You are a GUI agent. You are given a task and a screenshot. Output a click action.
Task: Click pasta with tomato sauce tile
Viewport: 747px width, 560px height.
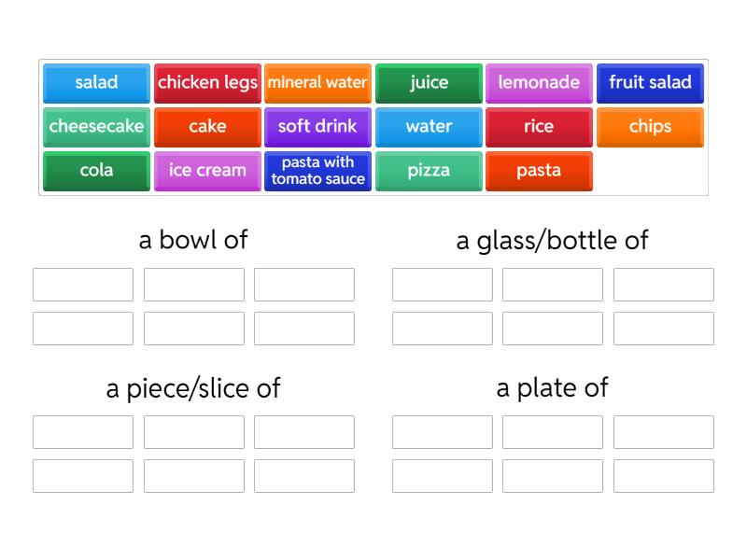pos(317,171)
